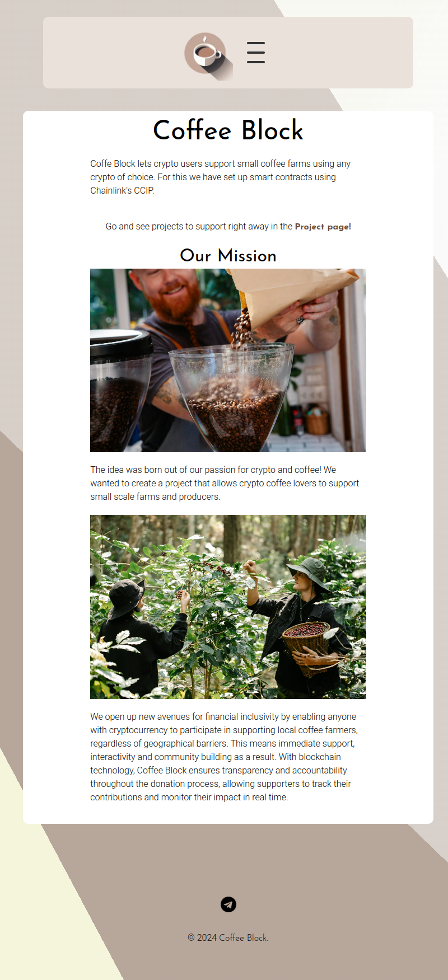This screenshot has height=980, width=448.
Task: Click the coffee cup logo
Action: [x=208, y=56]
